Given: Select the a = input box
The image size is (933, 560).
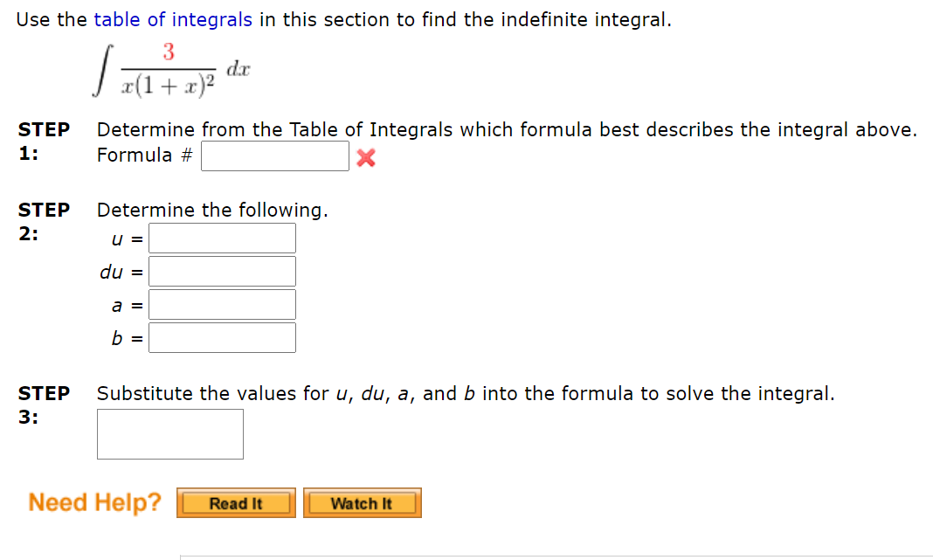Looking at the screenshot, I should pyautogui.click(x=221, y=304).
